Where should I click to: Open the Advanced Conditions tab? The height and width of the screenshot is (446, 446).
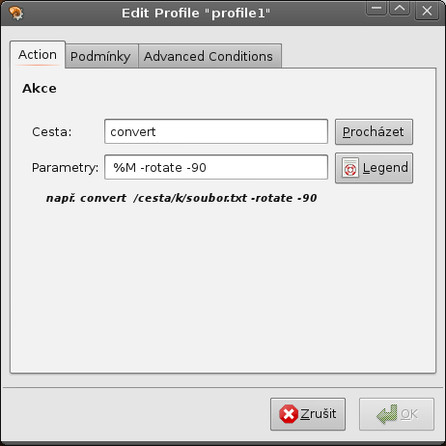coord(209,56)
